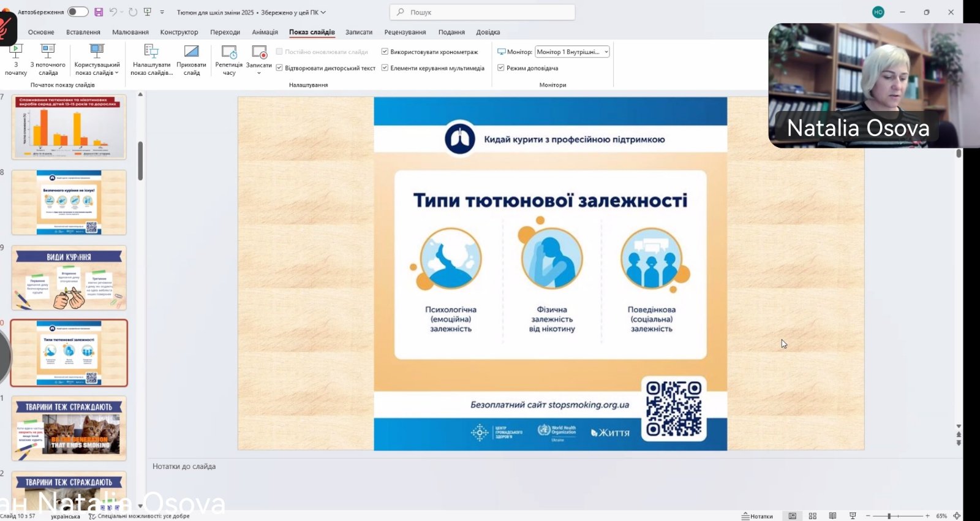Open the Анімація ribbon tab

click(265, 32)
